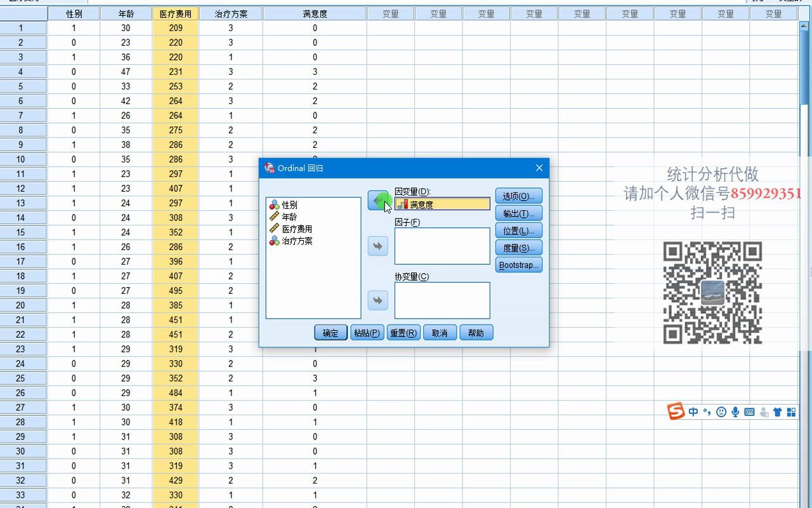Select the 医疗费用 column header
This screenshot has width=812, height=508.
click(x=176, y=13)
